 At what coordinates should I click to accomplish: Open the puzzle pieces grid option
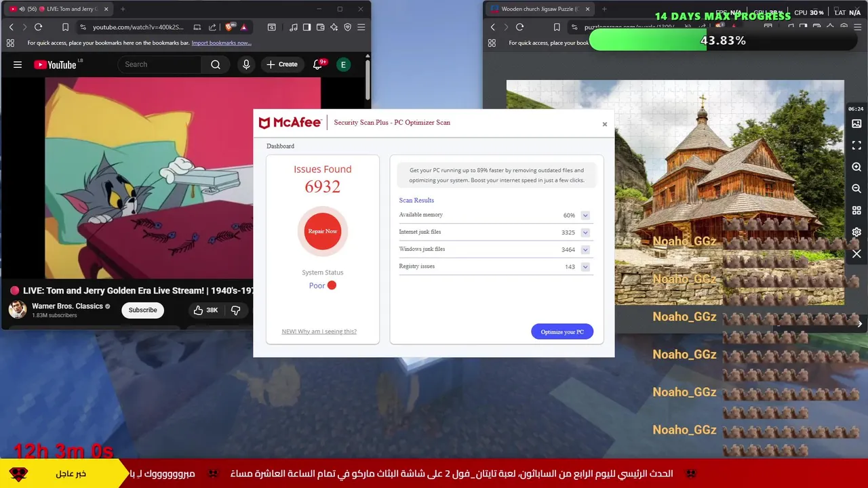(x=856, y=211)
